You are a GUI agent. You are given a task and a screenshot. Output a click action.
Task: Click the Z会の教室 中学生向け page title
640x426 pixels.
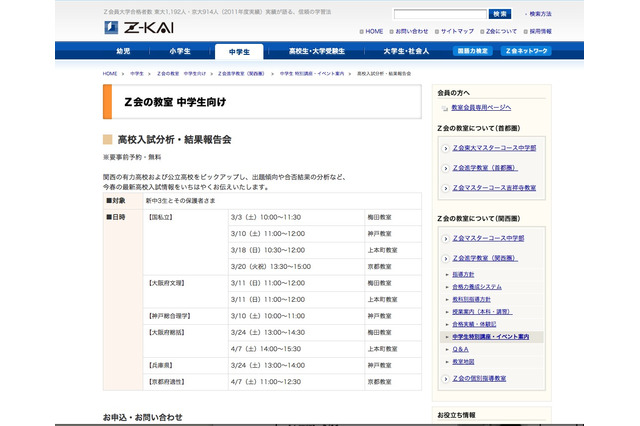click(175, 102)
